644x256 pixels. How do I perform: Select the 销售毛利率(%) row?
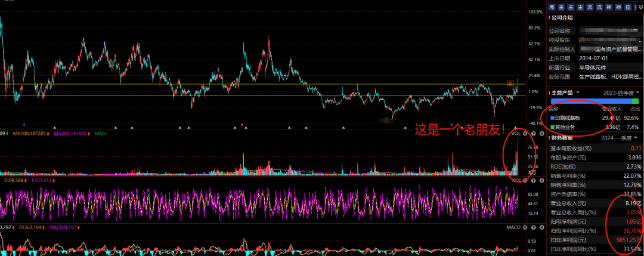tap(595, 176)
